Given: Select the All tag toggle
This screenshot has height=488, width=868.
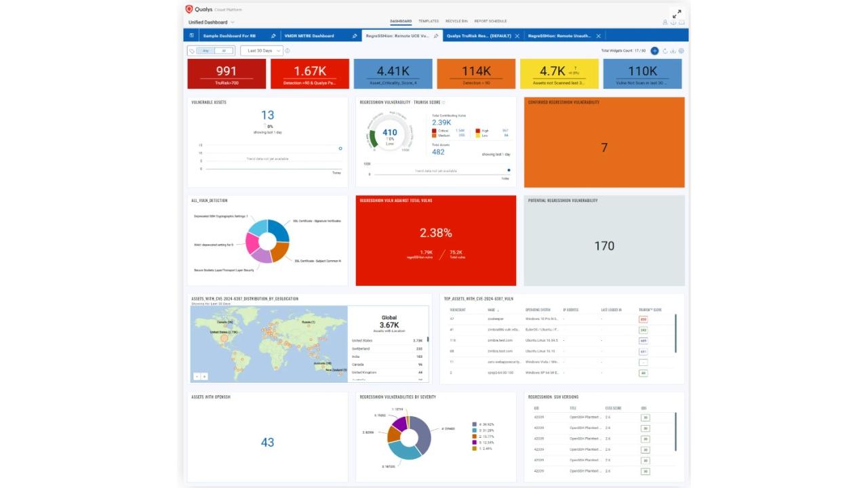Looking at the screenshot, I should pyautogui.click(x=224, y=51).
